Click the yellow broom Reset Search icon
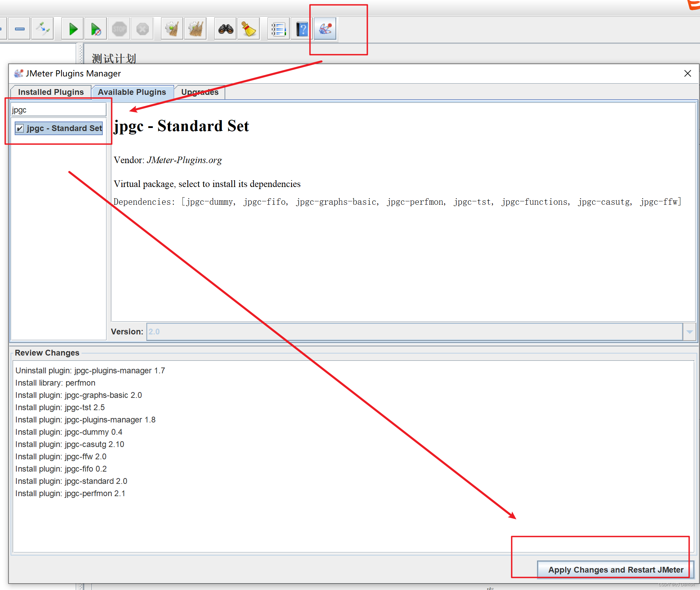 [249, 29]
